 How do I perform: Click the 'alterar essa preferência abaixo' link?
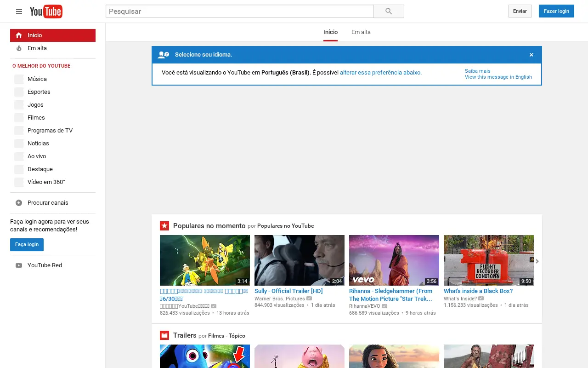(x=380, y=73)
